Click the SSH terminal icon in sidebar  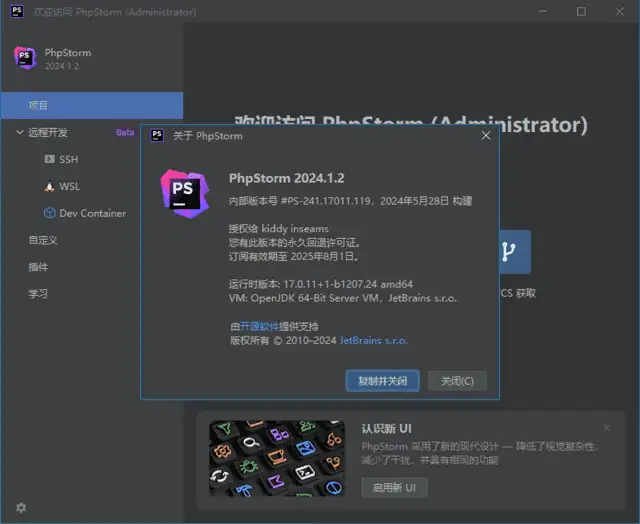pos(50,159)
